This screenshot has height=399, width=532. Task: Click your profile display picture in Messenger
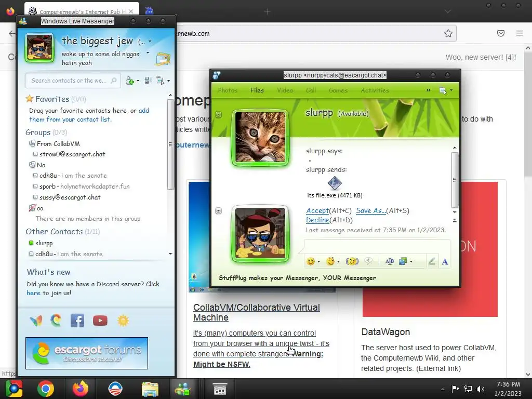tap(39, 48)
